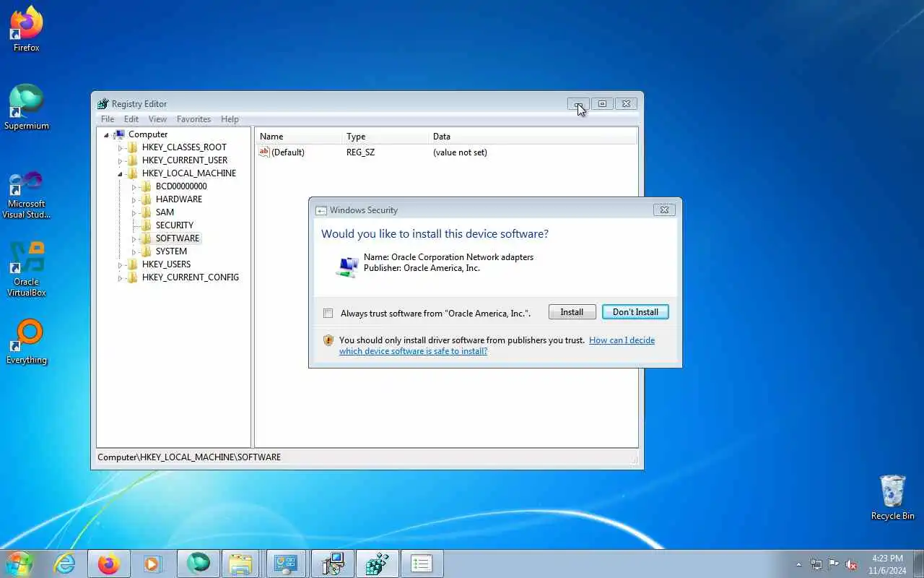Click the (Default) string value icon
Screen dimensions: 924x578
[x=264, y=152]
